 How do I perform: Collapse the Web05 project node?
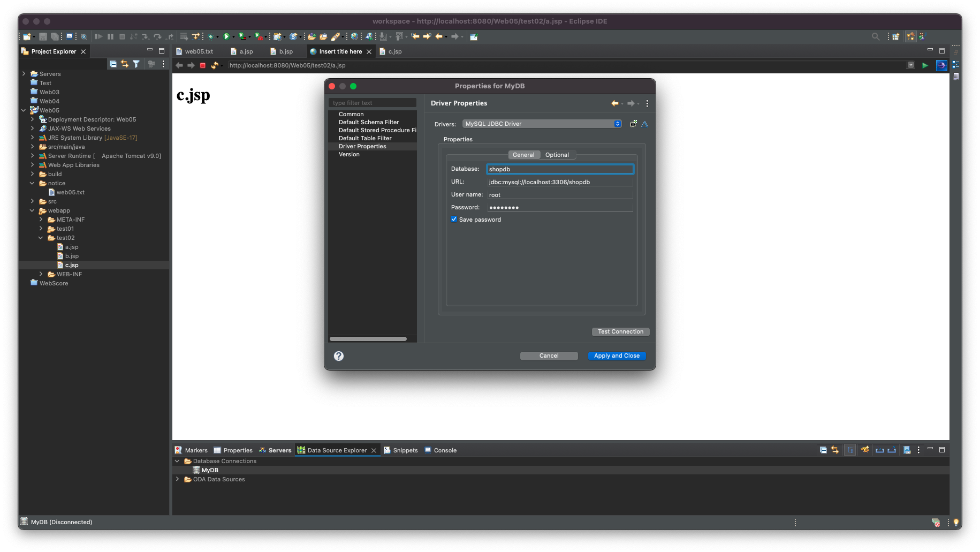coord(24,110)
